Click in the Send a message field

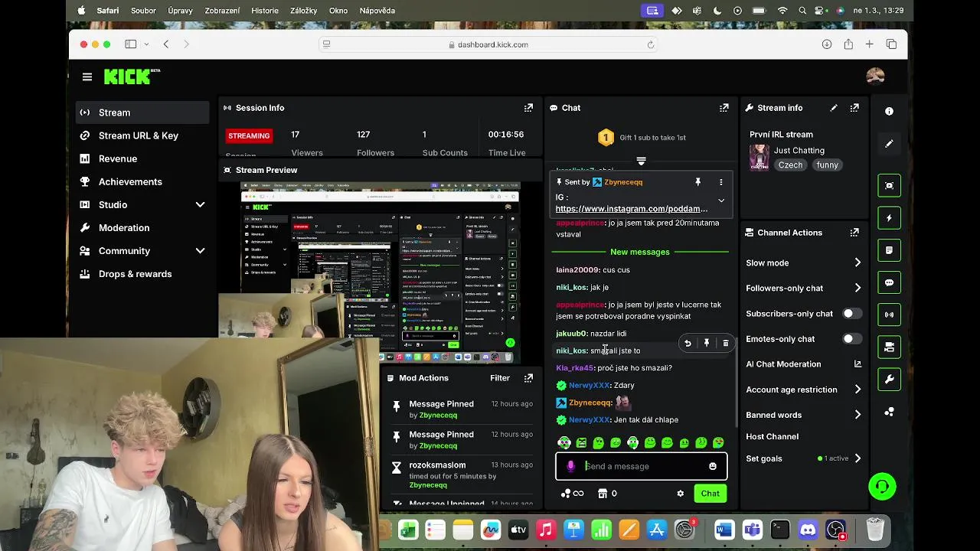[642, 466]
